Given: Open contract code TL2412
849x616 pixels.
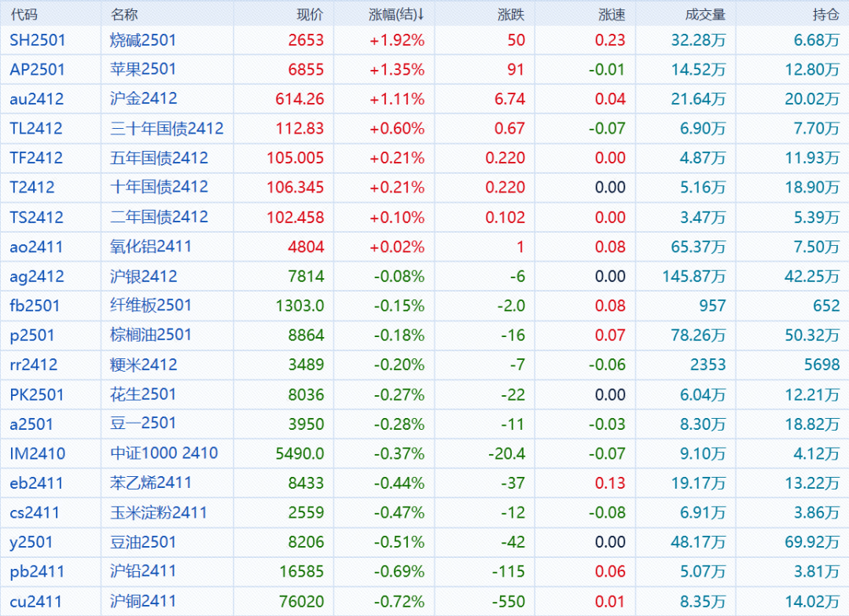Looking at the screenshot, I should (36, 128).
